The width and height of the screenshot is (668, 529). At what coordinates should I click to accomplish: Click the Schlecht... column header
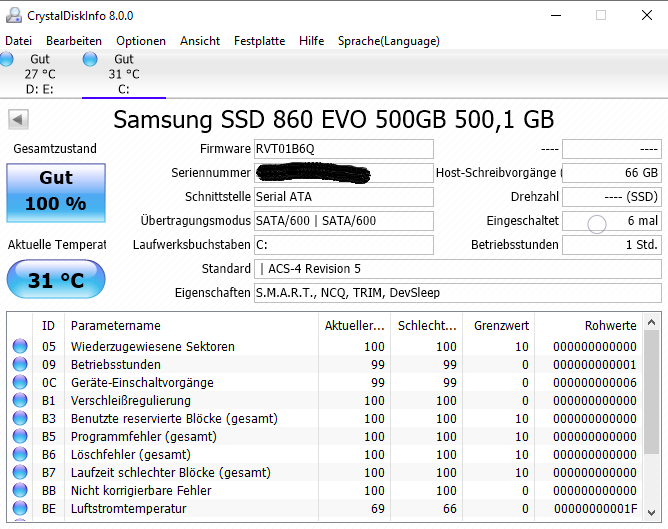coord(426,325)
